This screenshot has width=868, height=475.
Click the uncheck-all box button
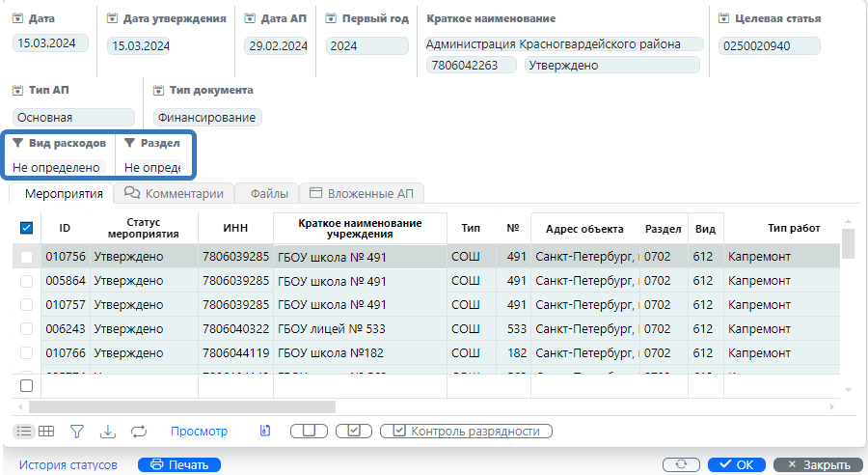point(309,432)
